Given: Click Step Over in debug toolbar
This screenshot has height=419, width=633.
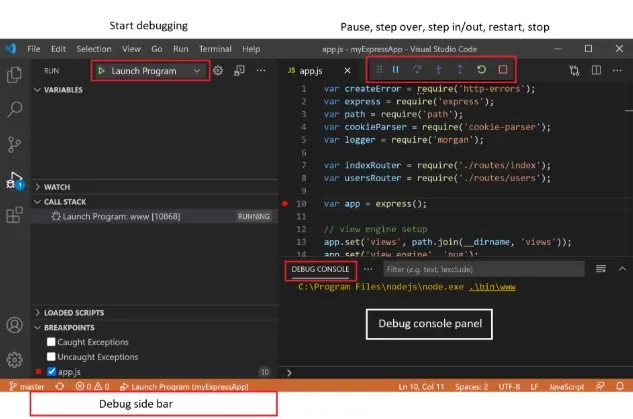Looking at the screenshot, I should [x=417, y=69].
